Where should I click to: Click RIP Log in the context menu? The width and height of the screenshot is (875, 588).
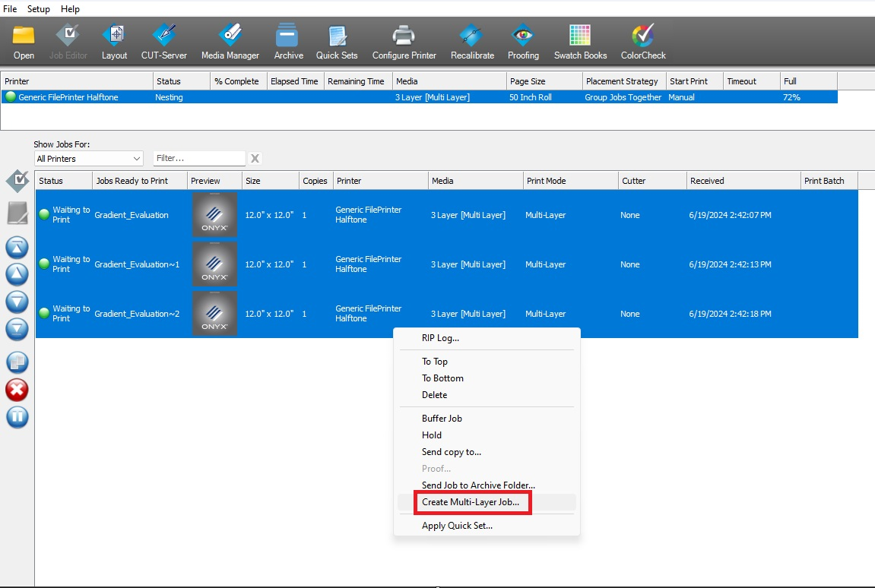coord(440,338)
